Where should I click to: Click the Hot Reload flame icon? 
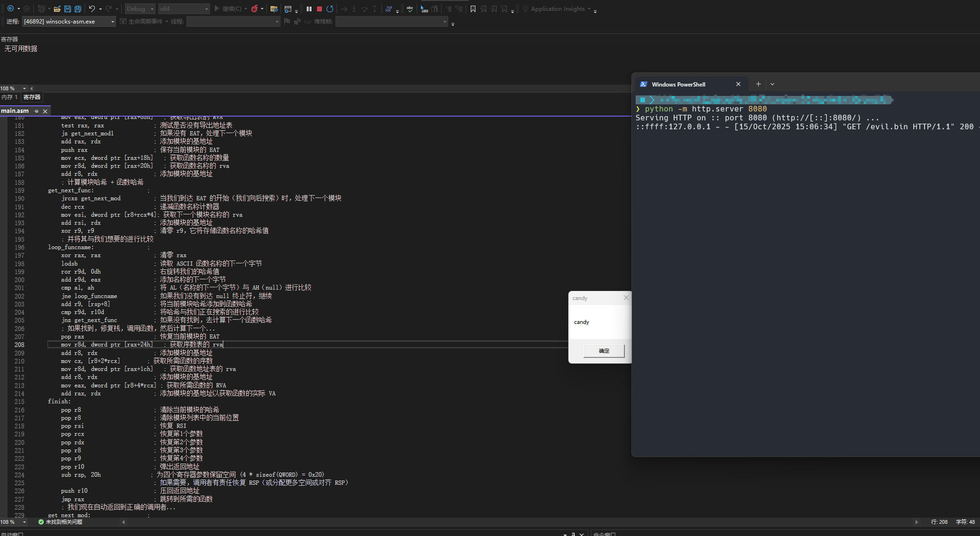click(x=255, y=8)
